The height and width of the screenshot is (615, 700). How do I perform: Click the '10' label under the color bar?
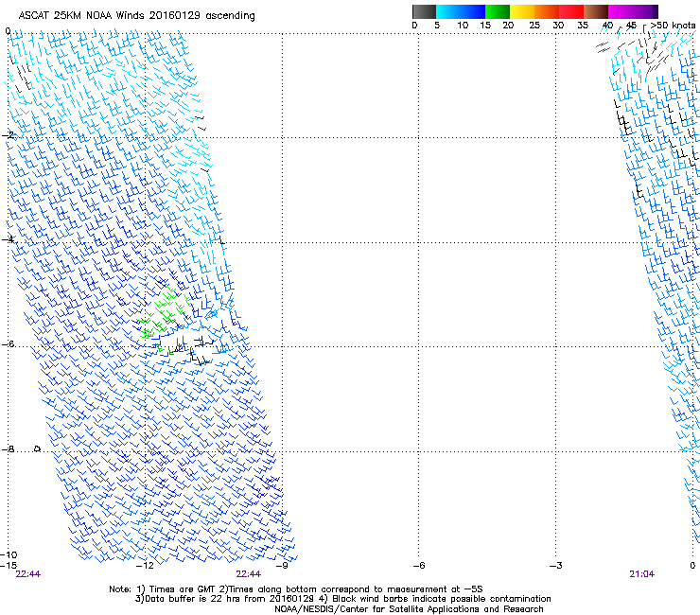click(x=463, y=26)
